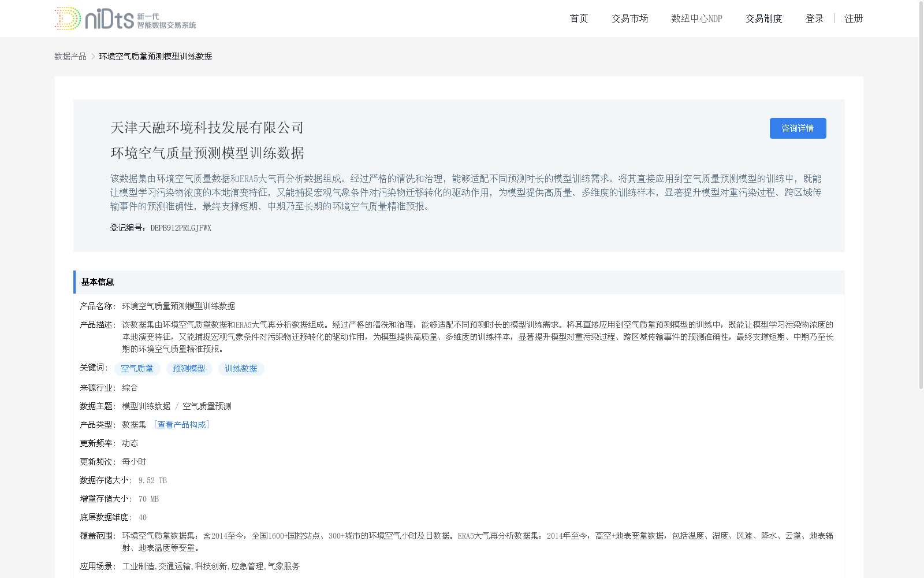Go back to 数据产品 breadcrumb
This screenshot has width=924, height=578.
coord(70,56)
